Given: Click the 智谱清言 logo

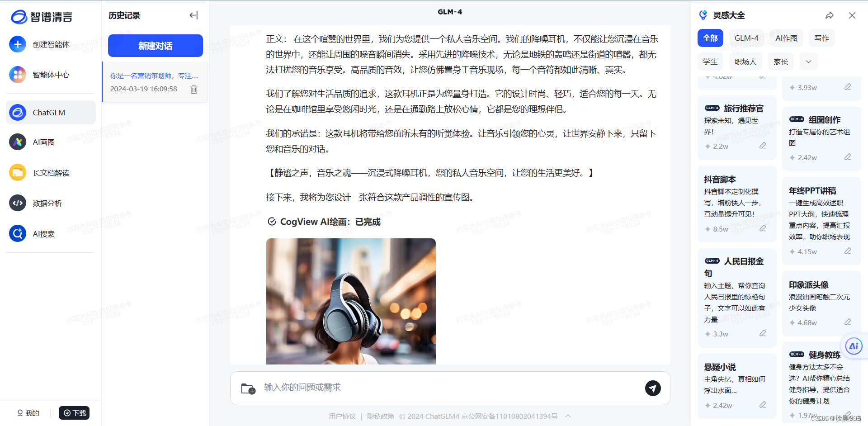Looking at the screenshot, I should 42,17.
